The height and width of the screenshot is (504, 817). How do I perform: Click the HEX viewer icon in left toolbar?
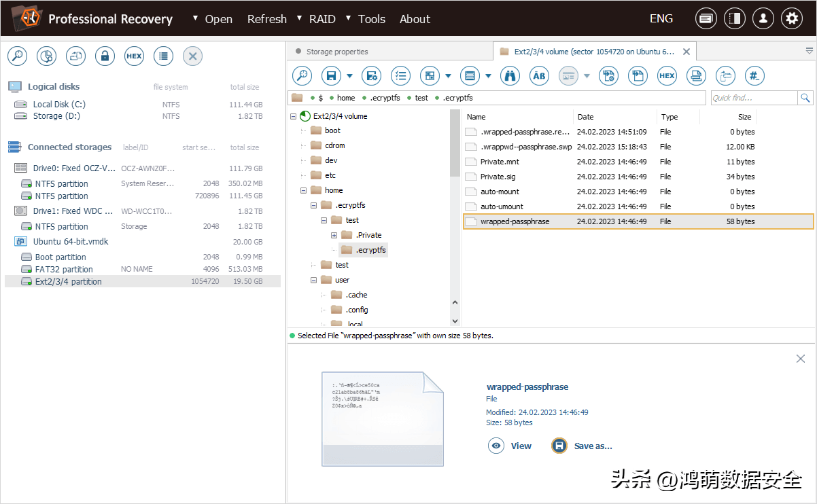(x=134, y=56)
